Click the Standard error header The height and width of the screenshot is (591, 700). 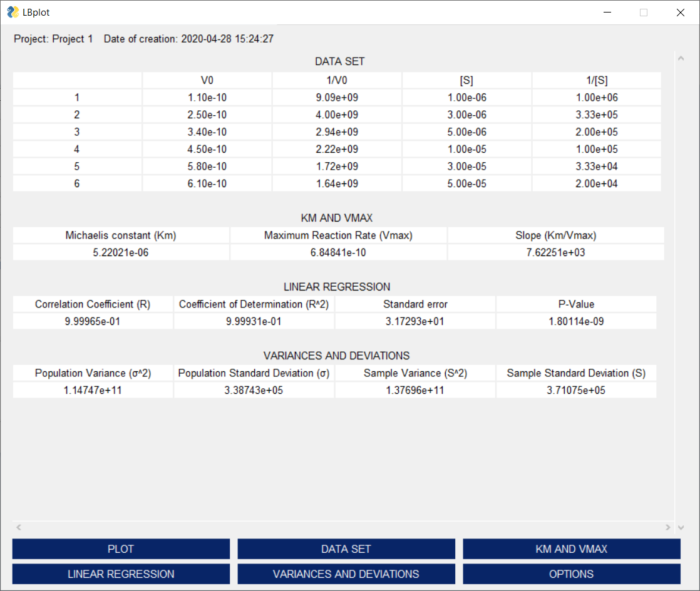pyautogui.click(x=415, y=304)
